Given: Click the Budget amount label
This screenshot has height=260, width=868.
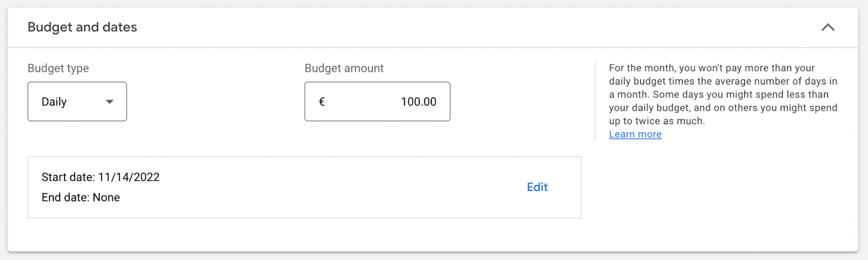Looking at the screenshot, I should [344, 68].
